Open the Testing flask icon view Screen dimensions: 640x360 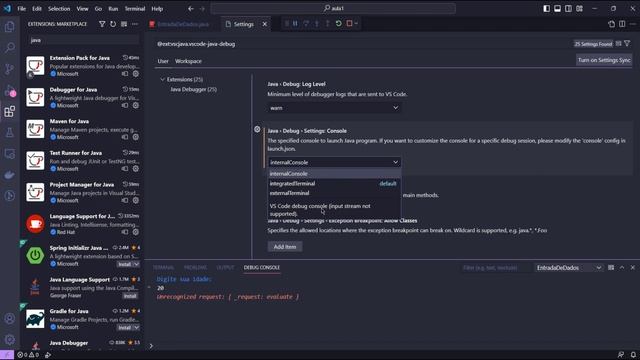tap(9, 133)
